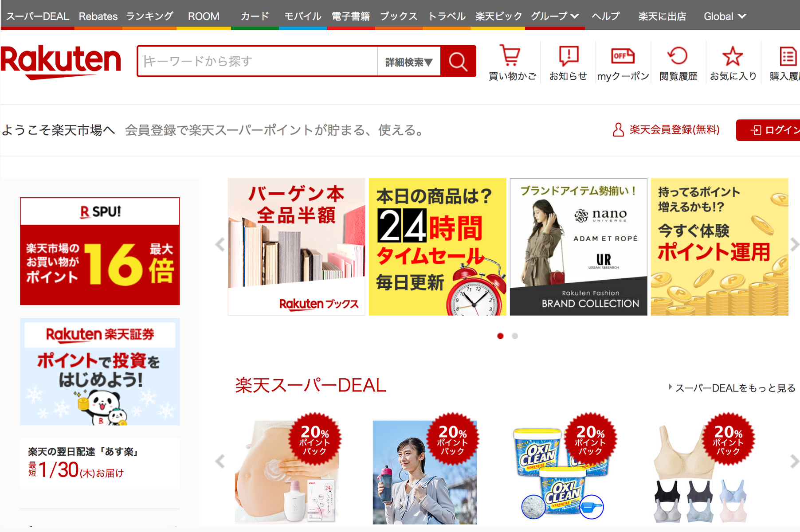Viewport: 800px width, 532px height.
Task: Open あす楽 next-day delivery box
Action: pyautogui.click(x=100, y=464)
